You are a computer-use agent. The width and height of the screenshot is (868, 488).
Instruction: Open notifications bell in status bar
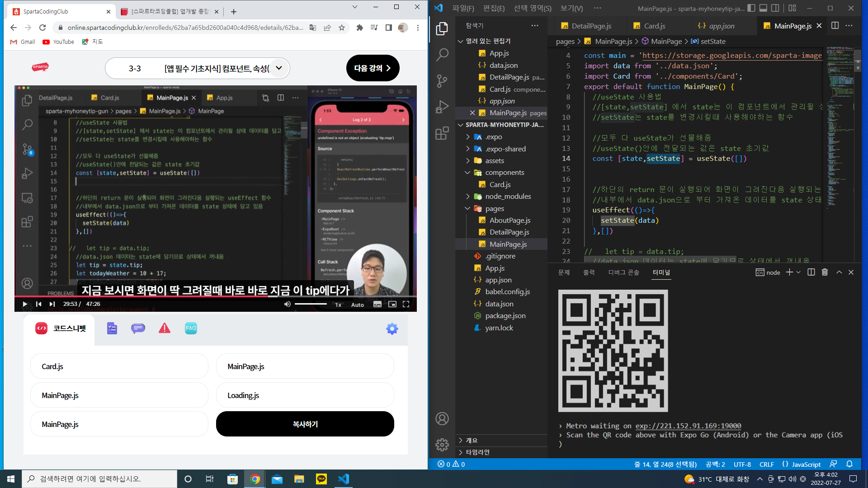(849, 464)
